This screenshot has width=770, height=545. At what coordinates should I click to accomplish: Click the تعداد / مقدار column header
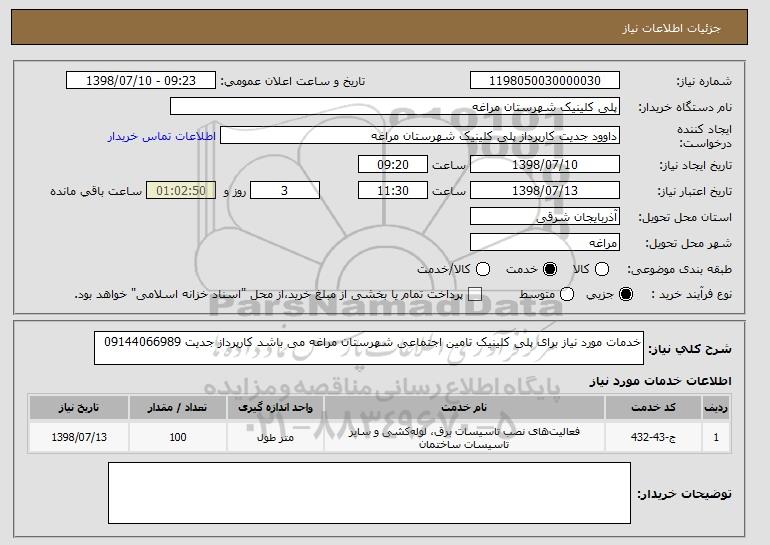[177, 408]
